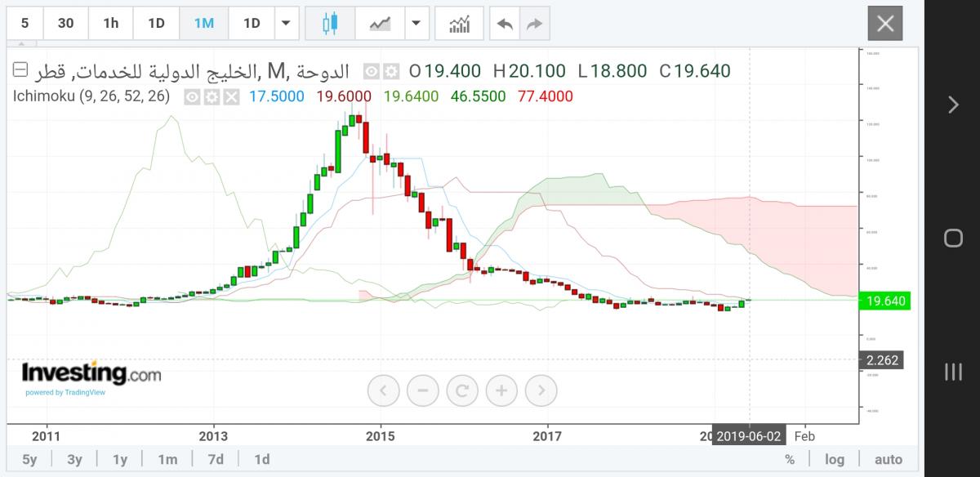Screen dimensions: 980x477
Task: Click low price L18.800
Action: pyautogui.click(x=612, y=71)
